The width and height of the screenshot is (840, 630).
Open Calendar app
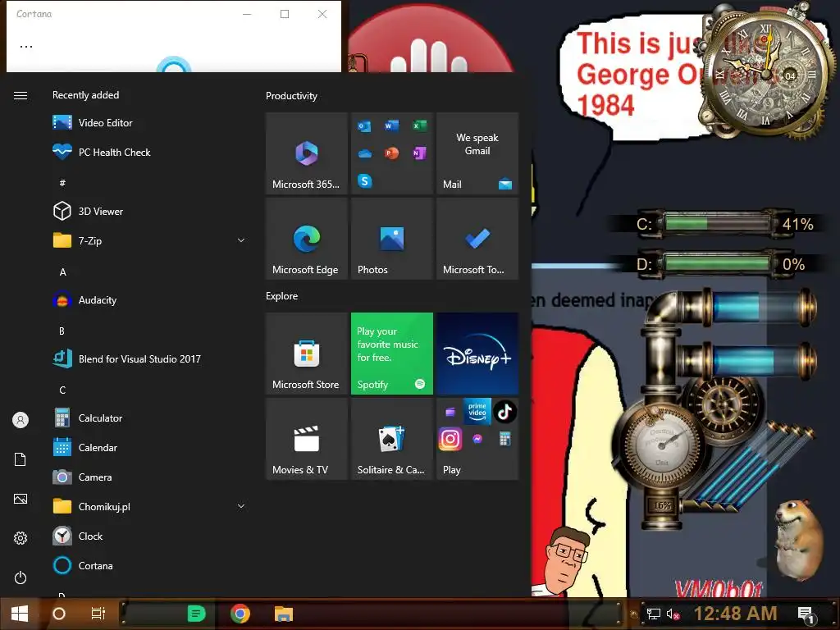tap(150, 447)
